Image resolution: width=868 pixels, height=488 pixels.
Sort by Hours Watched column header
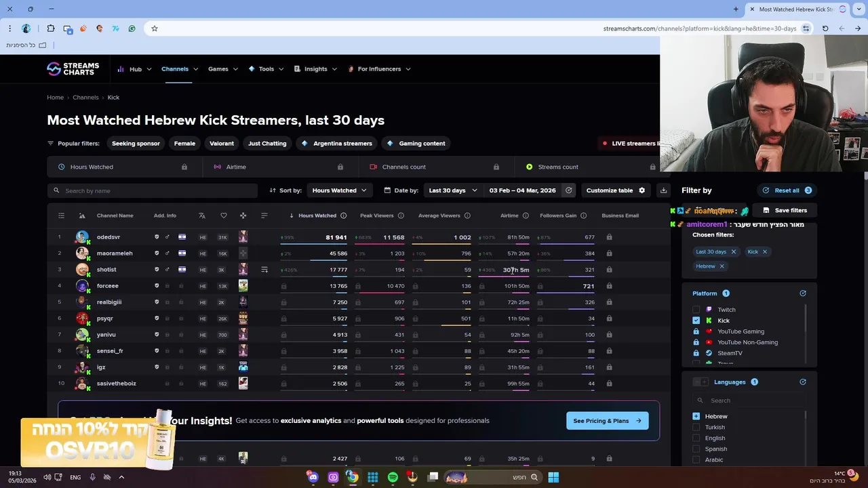(x=317, y=216)
